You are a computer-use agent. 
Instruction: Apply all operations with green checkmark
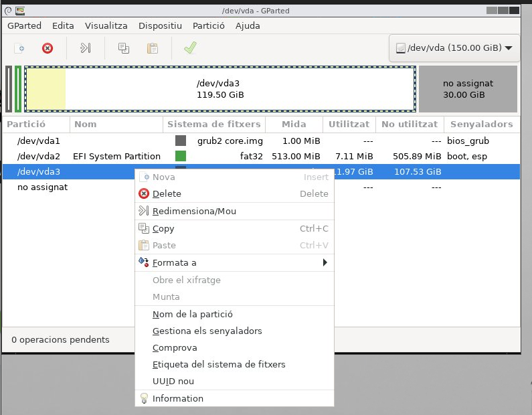(190, 48)
